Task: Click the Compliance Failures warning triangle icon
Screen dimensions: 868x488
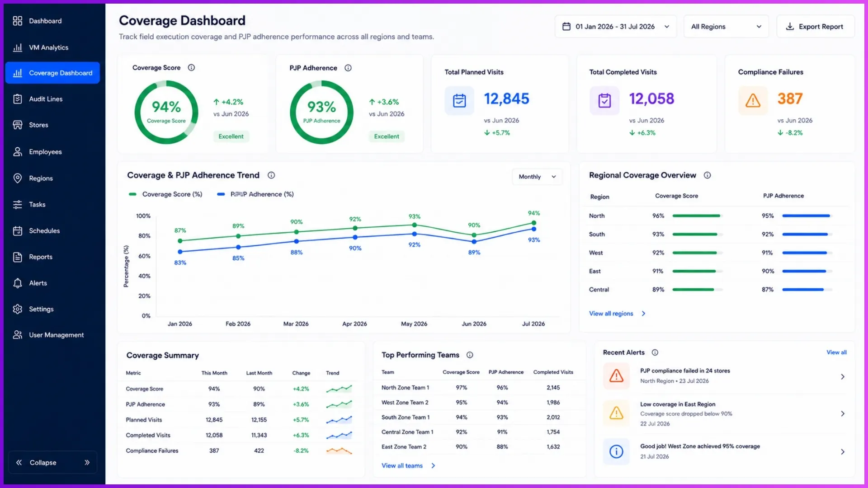Action: point(753,100)
